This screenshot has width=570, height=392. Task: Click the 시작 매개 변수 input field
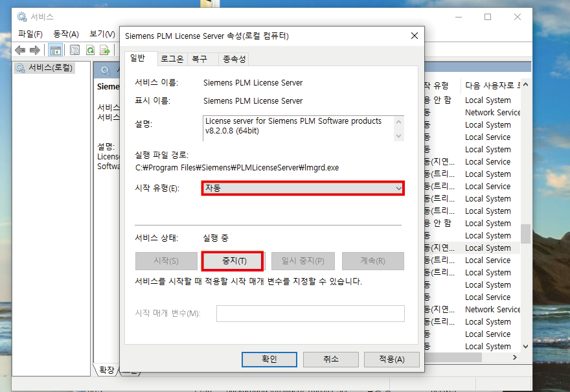pyautogui.click(x=310, y=314)
